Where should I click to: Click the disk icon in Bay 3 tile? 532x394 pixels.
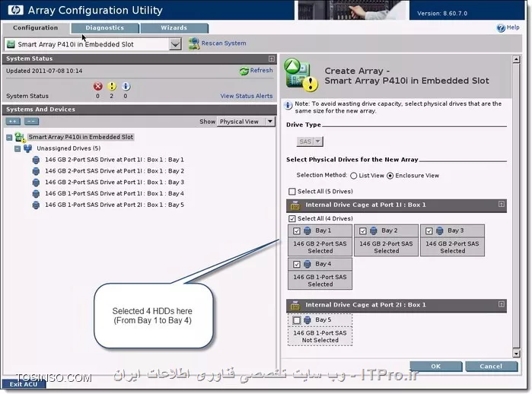439,231
